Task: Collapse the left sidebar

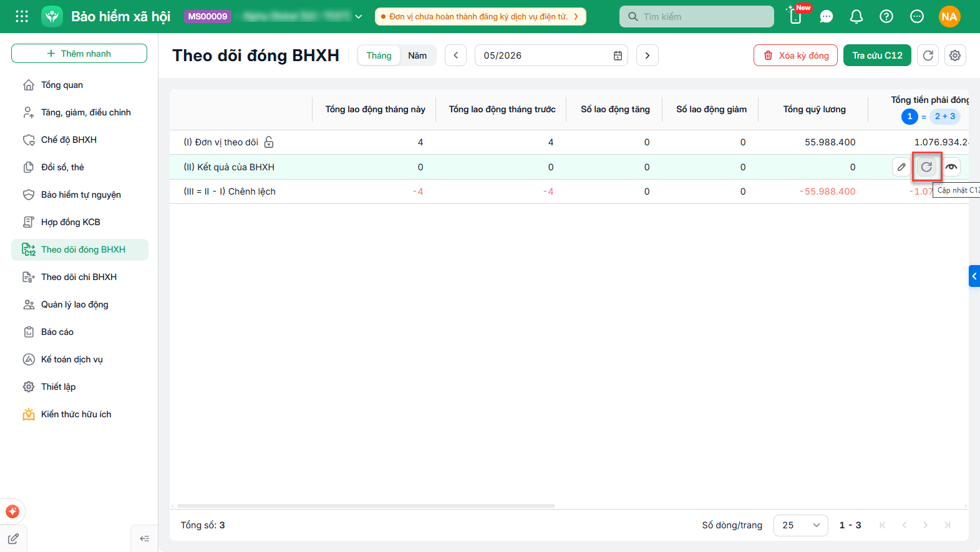Action: pyautogui.click(x=145, y=539)
